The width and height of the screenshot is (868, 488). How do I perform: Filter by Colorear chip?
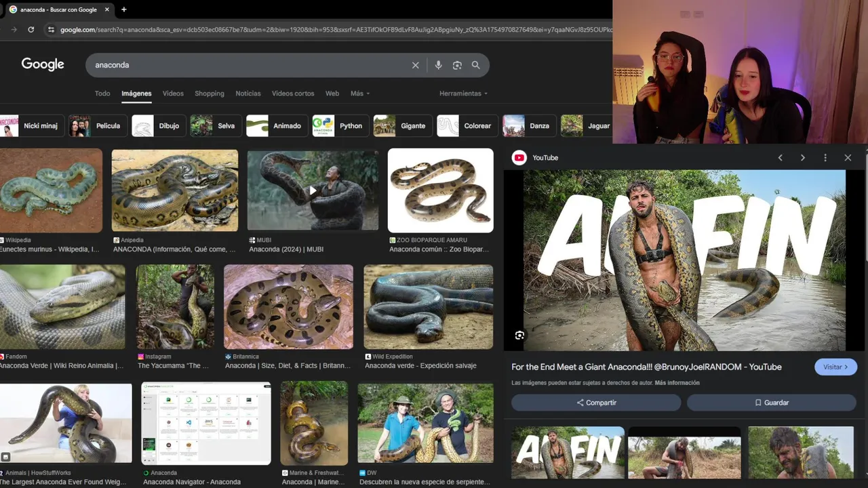click(467, 125)
